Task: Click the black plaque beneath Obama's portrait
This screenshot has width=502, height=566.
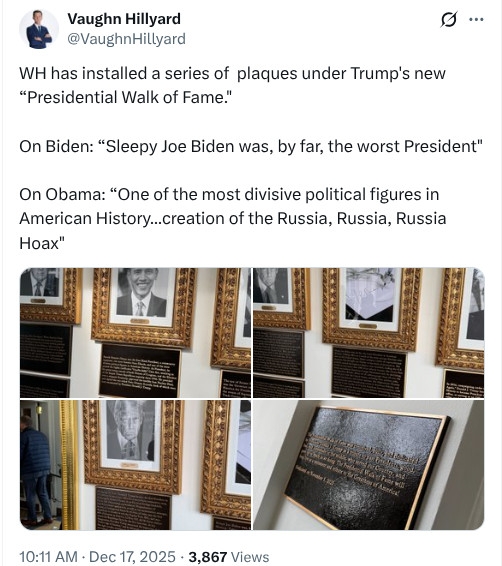Action: click(x=140, y=371)
